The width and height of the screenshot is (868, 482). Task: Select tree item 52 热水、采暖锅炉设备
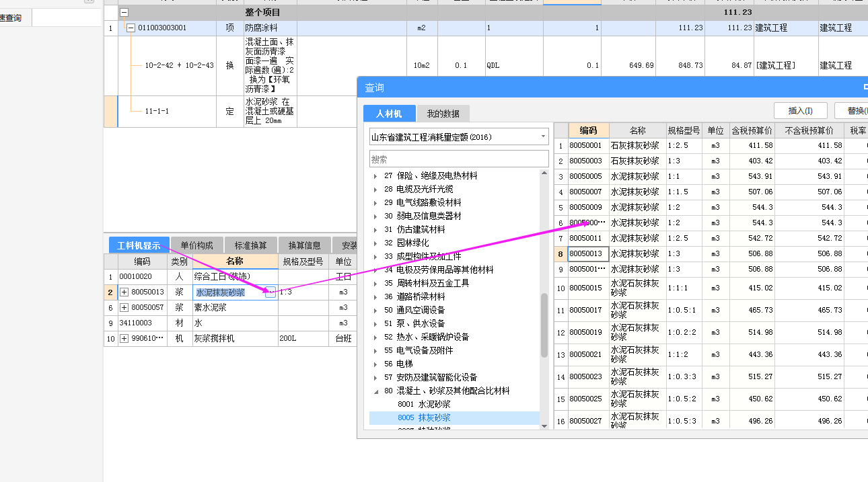coord(427,337)
